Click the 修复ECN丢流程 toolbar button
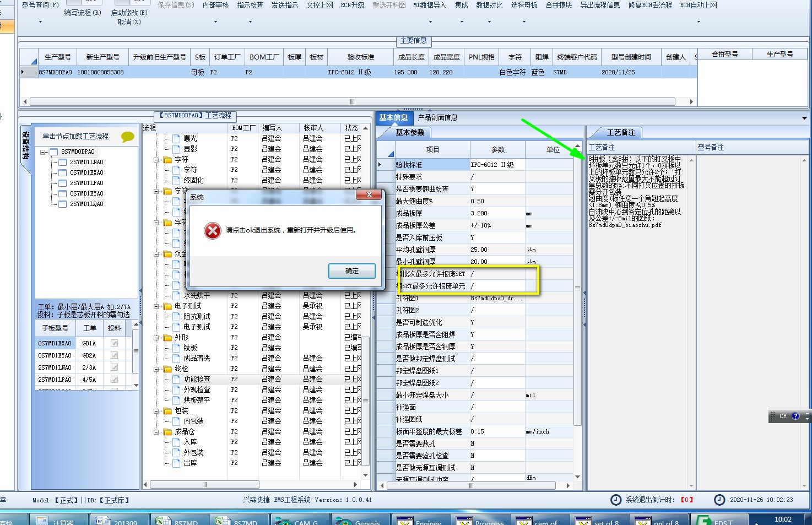Screen dimensions: 812x525 650,6
